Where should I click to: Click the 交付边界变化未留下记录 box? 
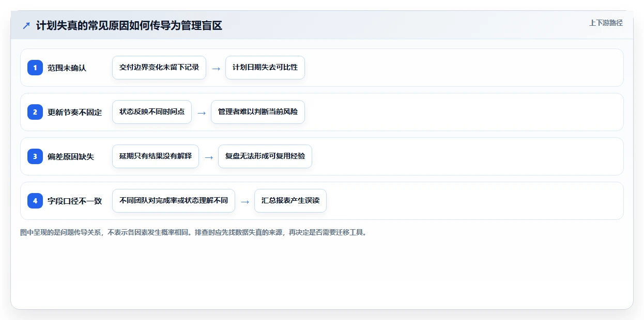point(159,68)
